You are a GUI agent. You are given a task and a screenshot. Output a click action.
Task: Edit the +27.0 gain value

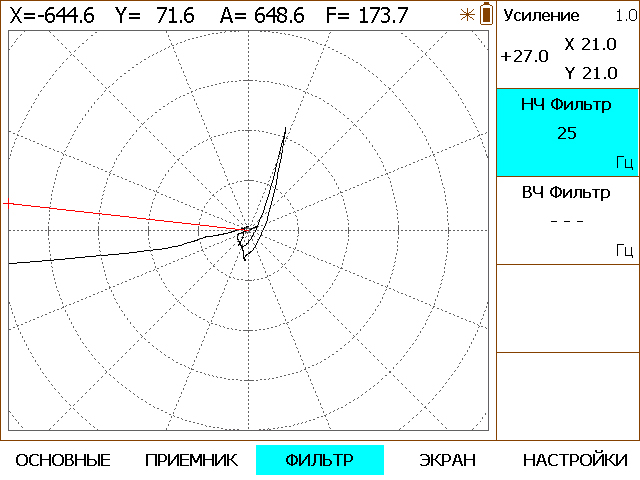pyautogui.click(x=524, y=56)
